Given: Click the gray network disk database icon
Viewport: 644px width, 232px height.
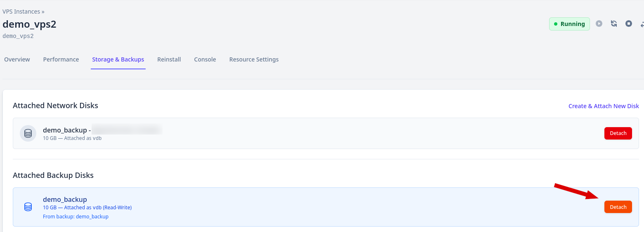Looking at the screenshot, I should 28,133.
